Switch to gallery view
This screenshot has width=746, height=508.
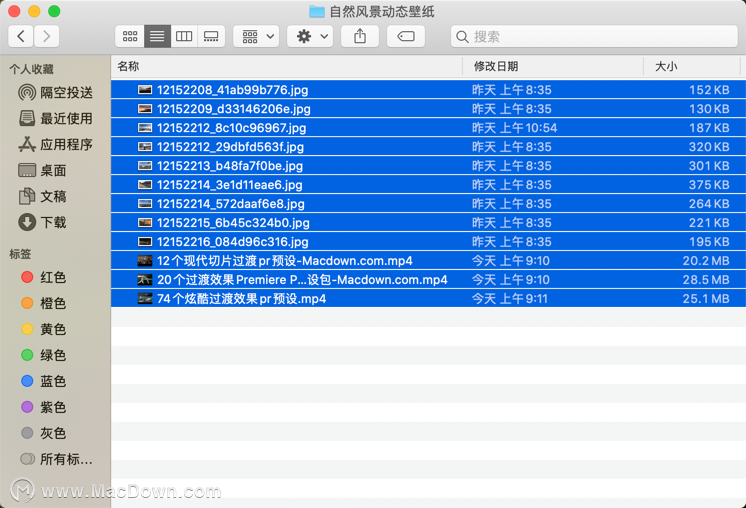(211, 36)
